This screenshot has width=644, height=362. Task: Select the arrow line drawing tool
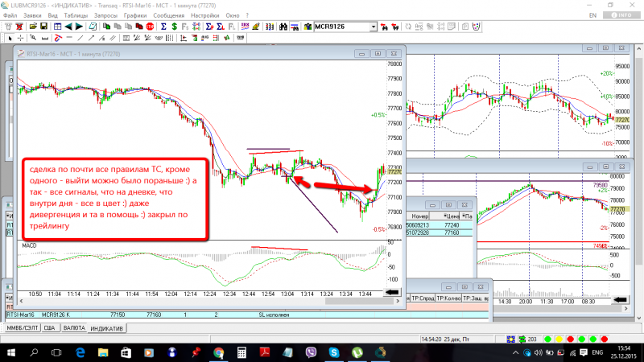(91, 38)
